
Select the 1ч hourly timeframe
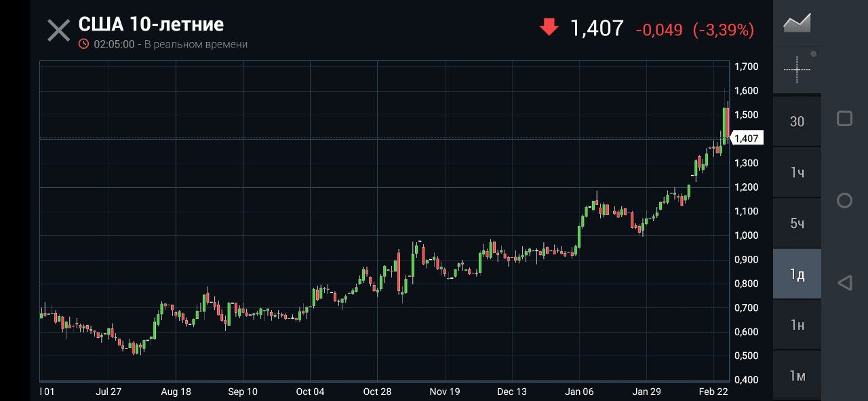pos(797,172)
